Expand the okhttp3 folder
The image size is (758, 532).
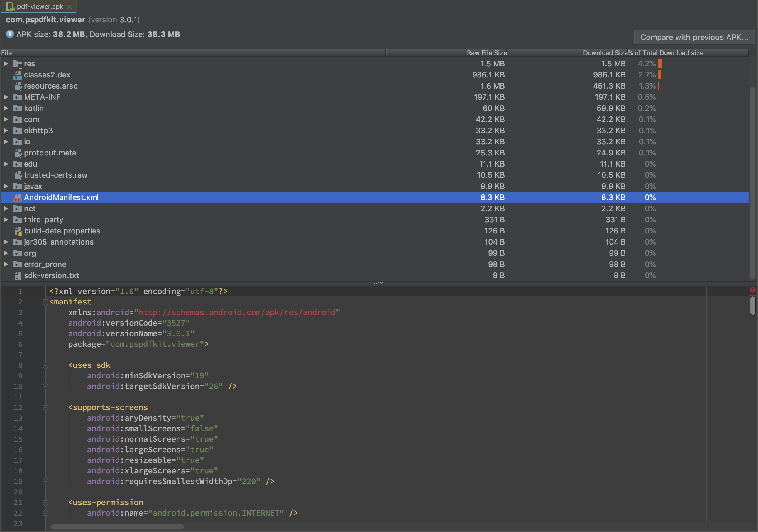6,131
